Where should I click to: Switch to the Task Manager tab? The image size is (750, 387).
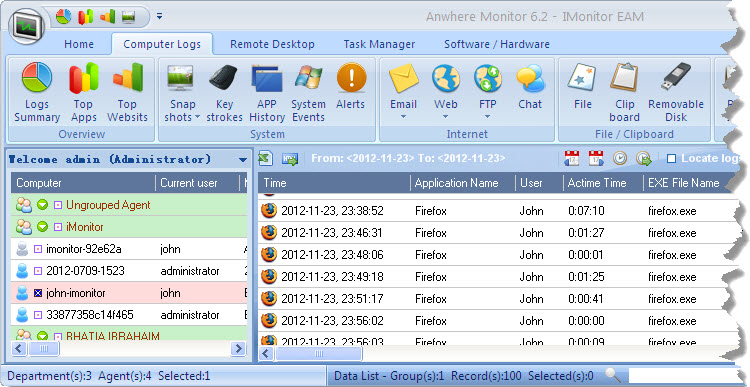click(379, 44)
